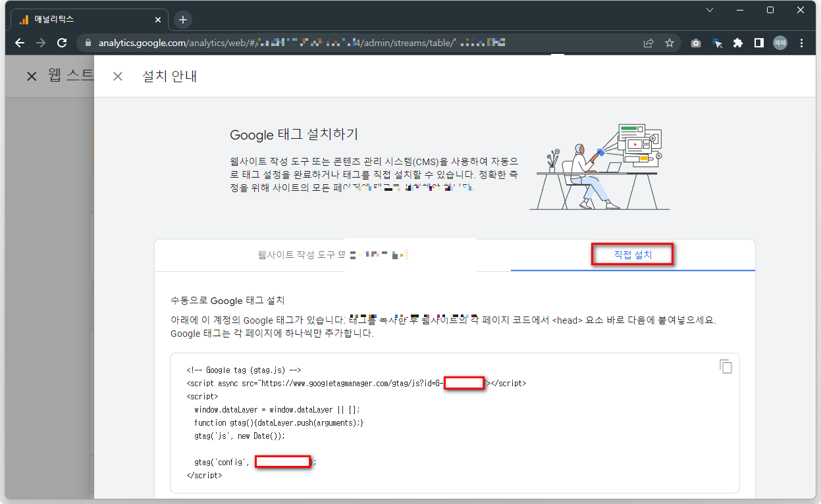
Task: Switch to the 직접 설치 tab
Action: click(632, 254)
